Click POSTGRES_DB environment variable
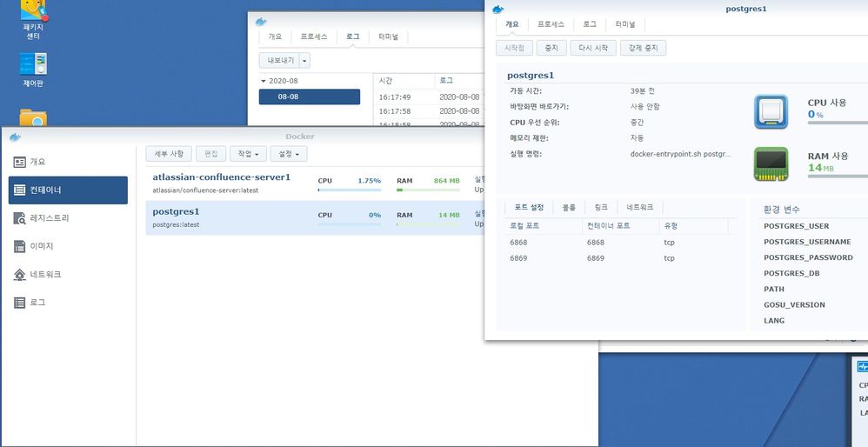 coord(791,273)
